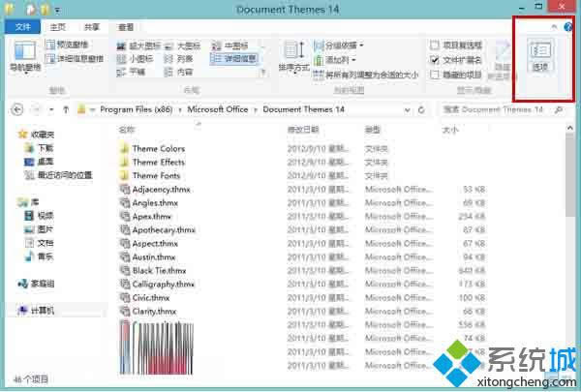
Task: Switch layout to 中图标 medium icons
Action: [x=229, y=45]
